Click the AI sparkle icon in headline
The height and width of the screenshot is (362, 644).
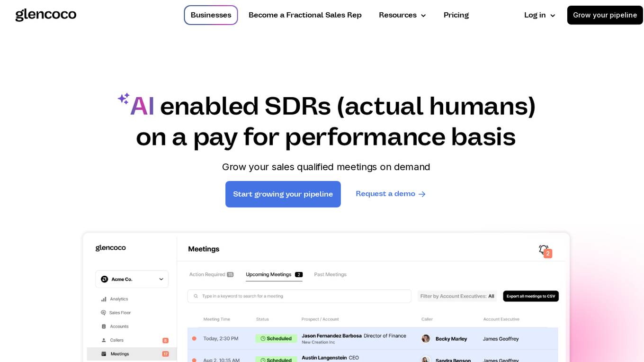click(x=124, y=99)
